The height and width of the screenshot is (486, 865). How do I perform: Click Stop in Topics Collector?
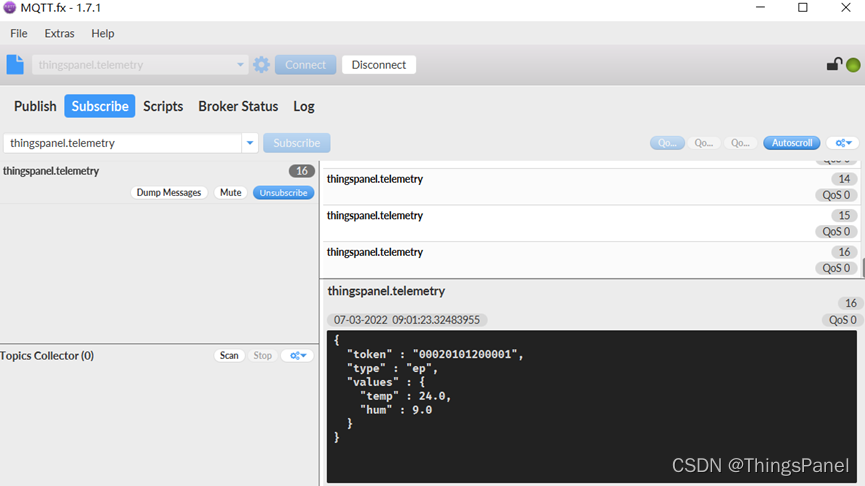click(263, 355)
